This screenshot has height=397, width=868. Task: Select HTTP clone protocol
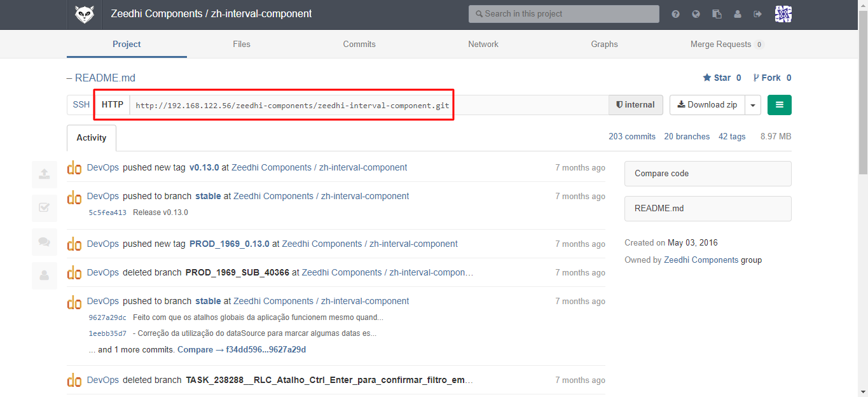click(113, 105)
